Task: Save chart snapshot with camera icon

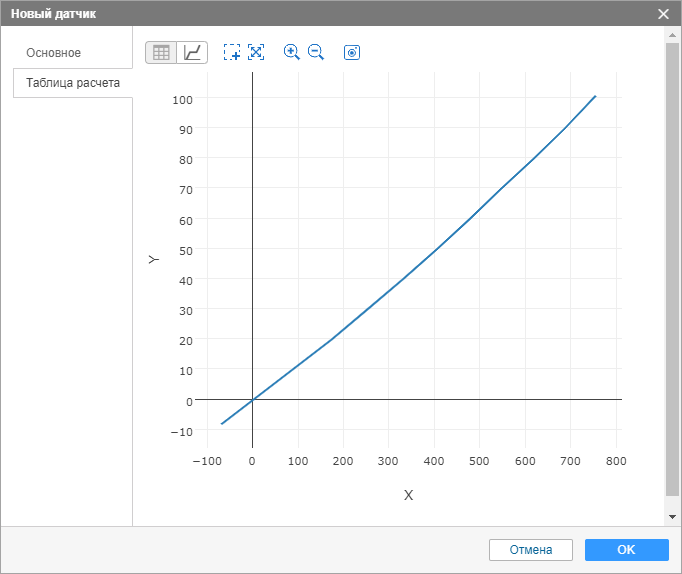Action: tap(352, 53)
